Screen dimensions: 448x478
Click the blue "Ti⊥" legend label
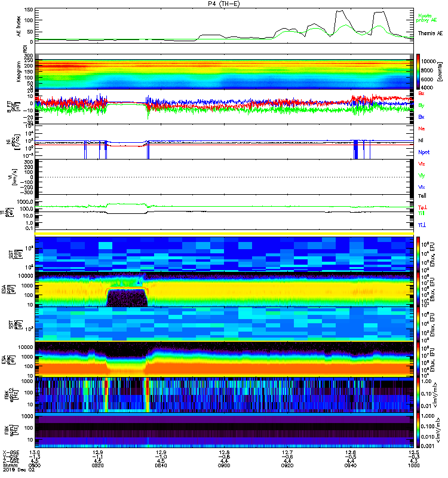422,225
